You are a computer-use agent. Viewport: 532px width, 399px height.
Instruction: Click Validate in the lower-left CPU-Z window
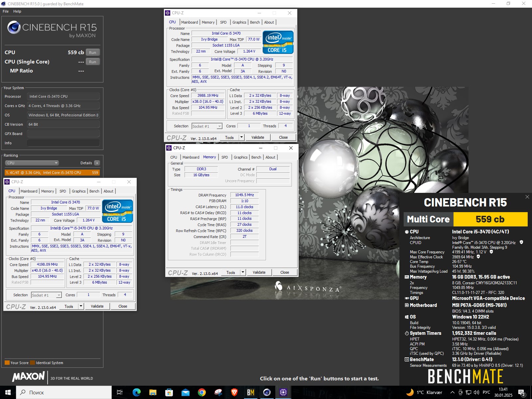97,306
